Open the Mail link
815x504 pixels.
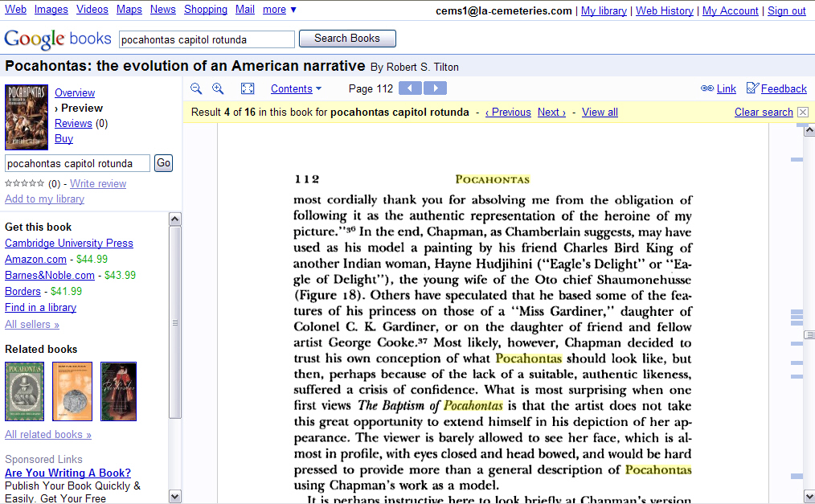pos(245,10)
